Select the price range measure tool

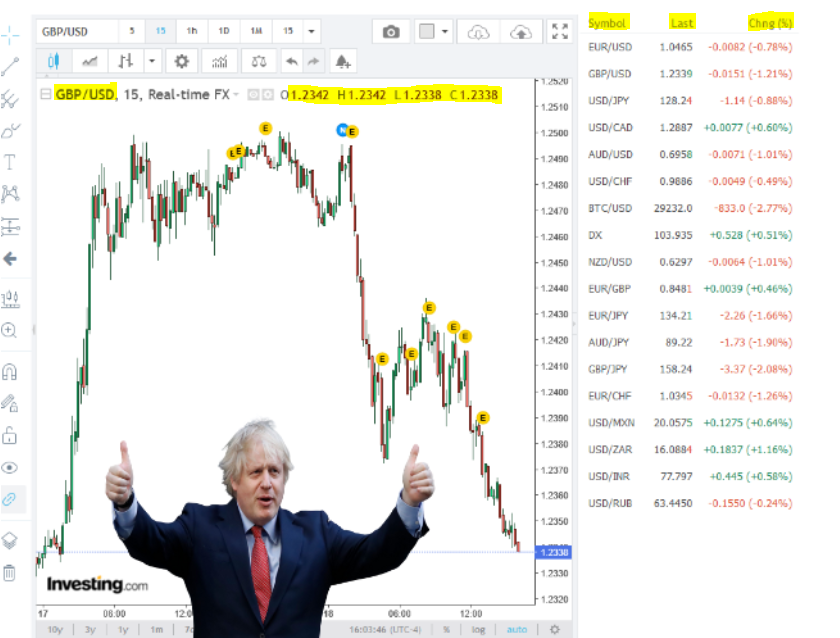pyautogui.click(x=10, y=227)
